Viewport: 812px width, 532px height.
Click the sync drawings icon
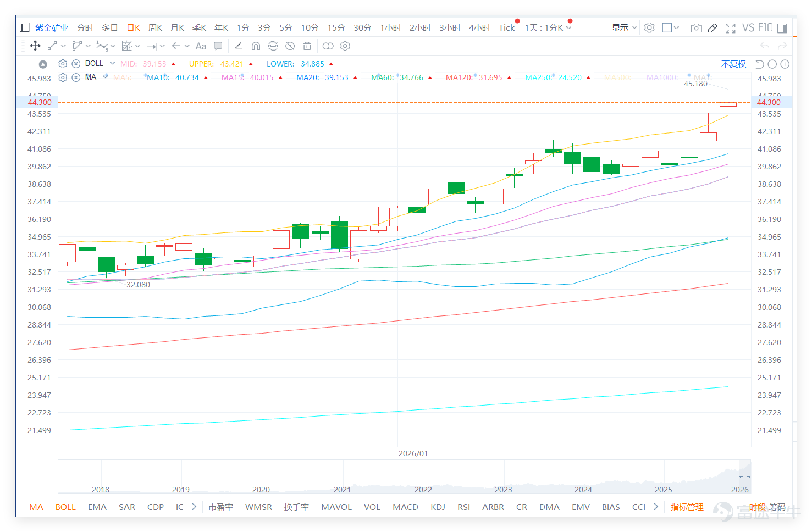pyautogui.click(x=273, y=46)
